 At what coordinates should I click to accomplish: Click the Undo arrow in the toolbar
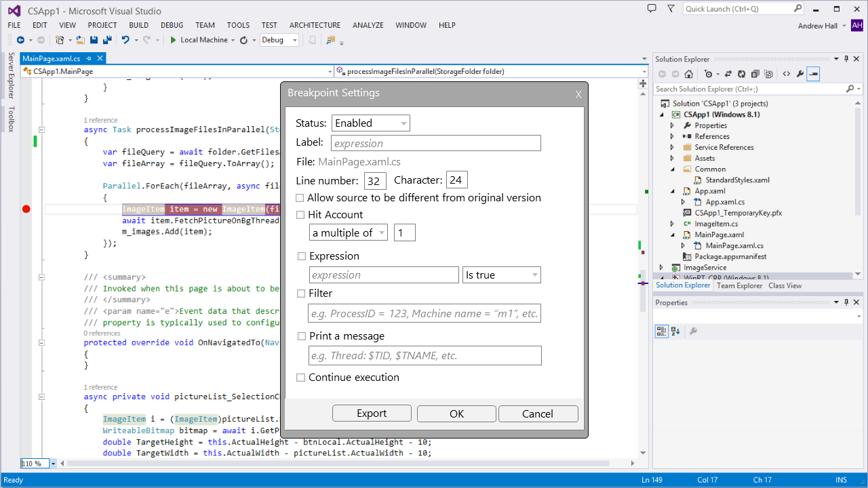click(125, 40)
